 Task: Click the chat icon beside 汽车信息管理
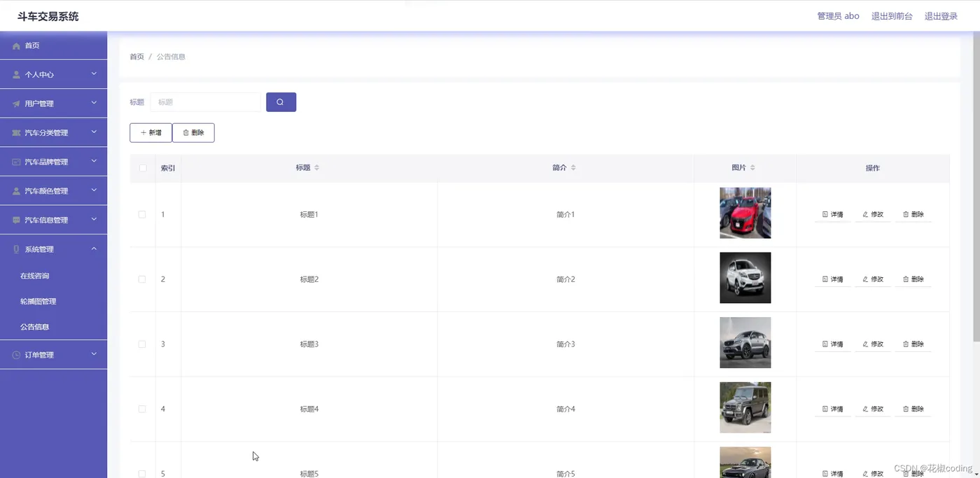(16, 220)
